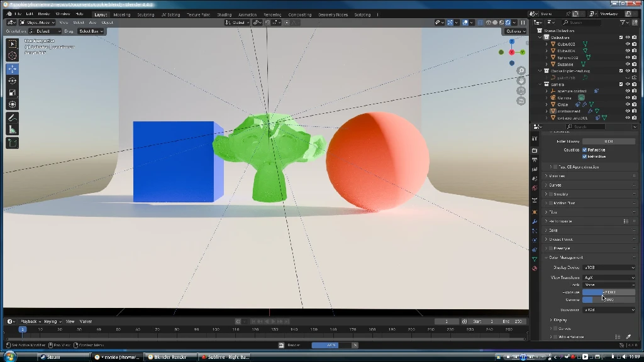Activate the Move tool
The width and height of the screenshot is (644, 362).
13,69
